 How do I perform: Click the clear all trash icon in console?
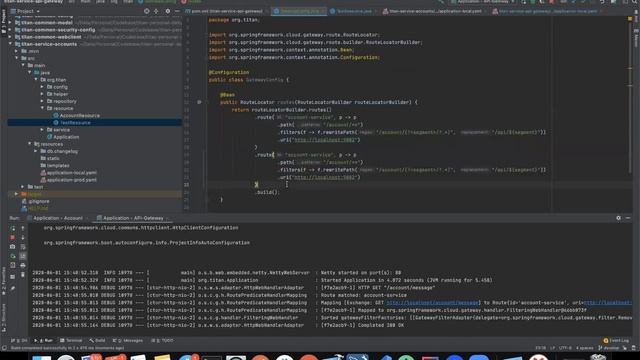[x=23, y=275]
